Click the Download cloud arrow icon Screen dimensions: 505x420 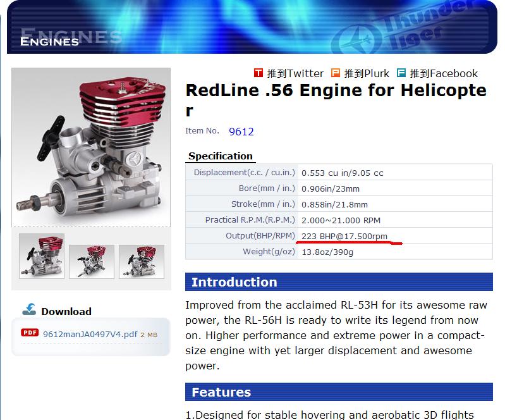pyautogui.click(x=29, y=310)
